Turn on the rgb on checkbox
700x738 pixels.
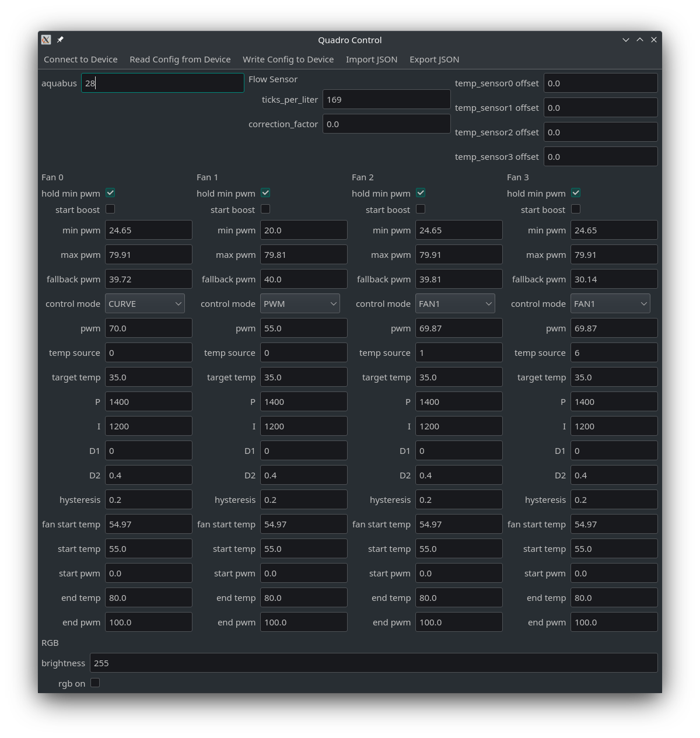(95, 683)
